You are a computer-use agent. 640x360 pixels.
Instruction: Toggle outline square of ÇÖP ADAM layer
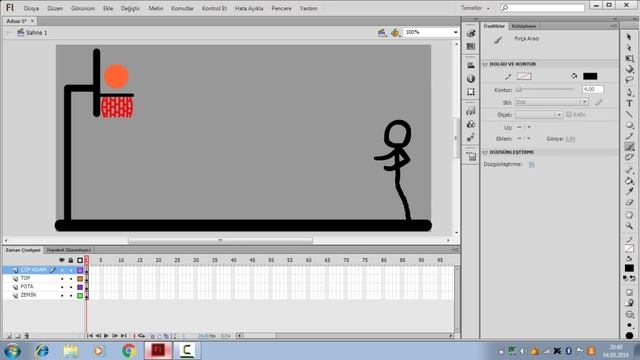pos(80,270)
